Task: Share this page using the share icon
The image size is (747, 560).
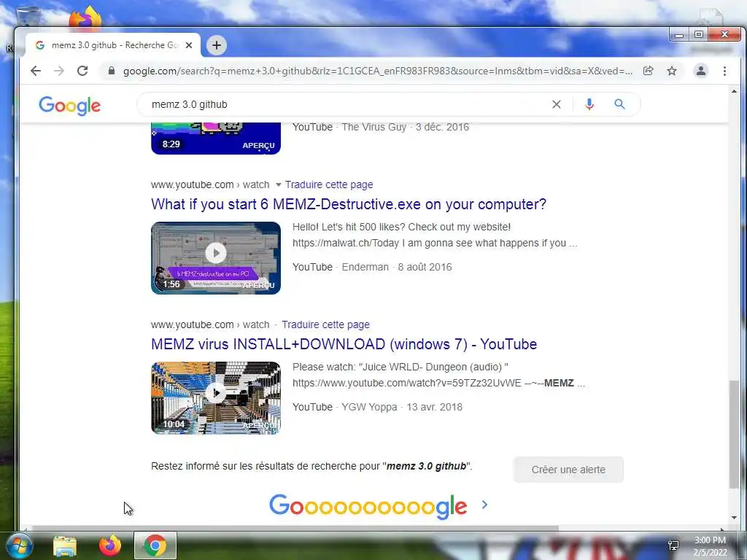Action: pos(649,71)
